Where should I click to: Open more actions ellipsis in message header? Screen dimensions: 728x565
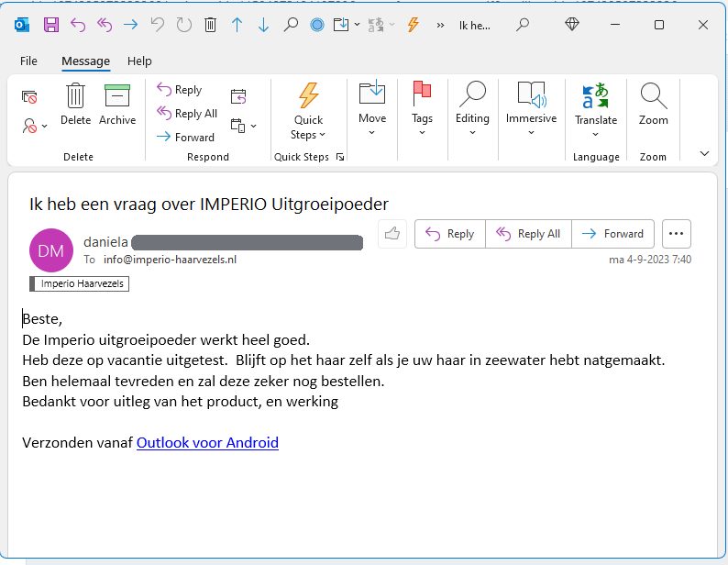[677, 234]
